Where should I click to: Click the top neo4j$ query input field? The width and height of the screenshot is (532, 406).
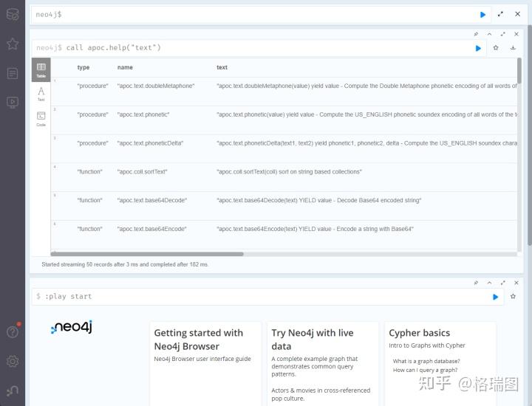point(251,14)
